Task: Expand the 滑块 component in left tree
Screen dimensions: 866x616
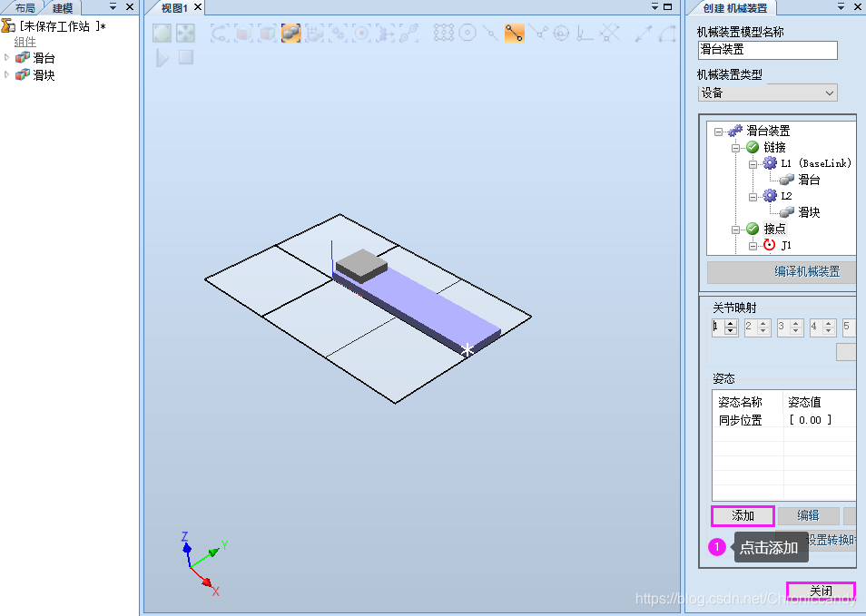Action: (x=6, y=74)
